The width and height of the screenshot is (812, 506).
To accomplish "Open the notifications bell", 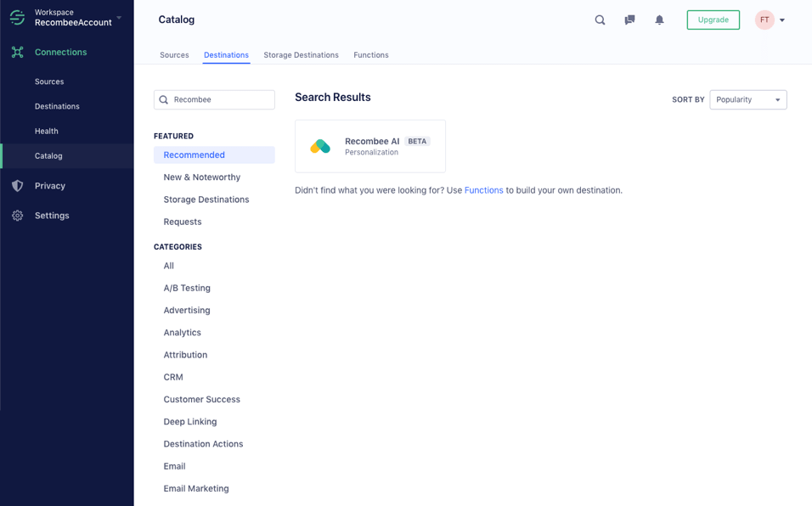I will [659, 20].
